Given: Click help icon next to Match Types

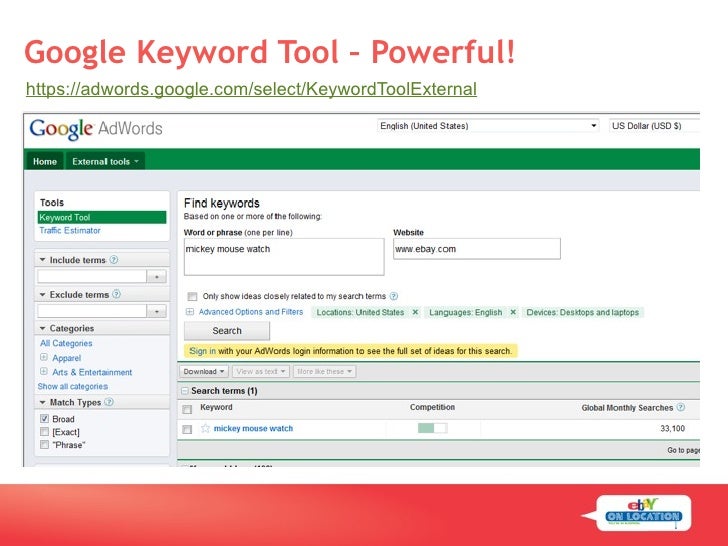Looking at the screenshot, I should coord(109,402).
